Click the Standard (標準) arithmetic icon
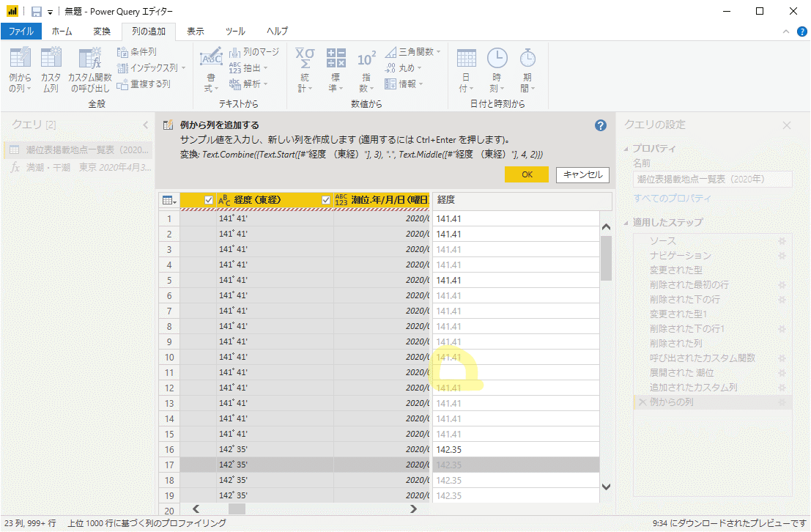 click(x=336, y=58)
